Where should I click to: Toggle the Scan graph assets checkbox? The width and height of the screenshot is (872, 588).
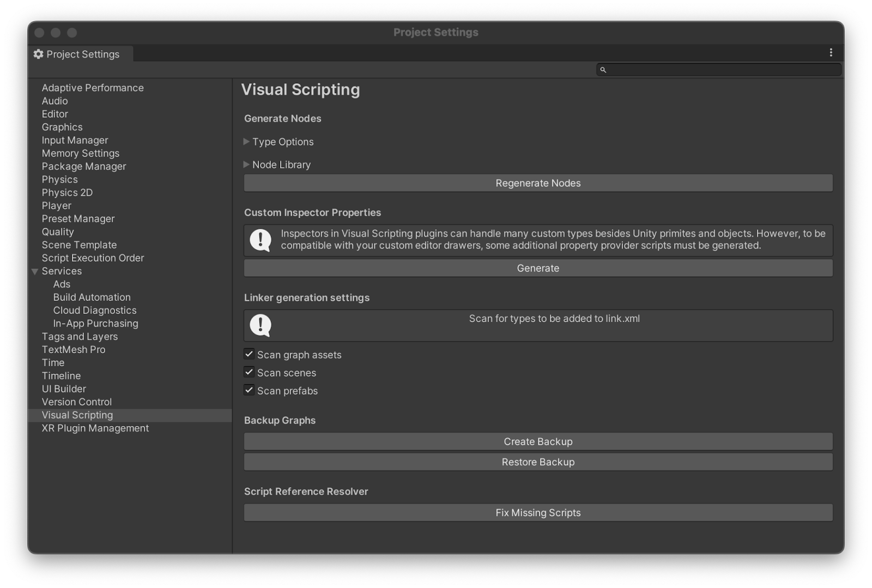249,354
